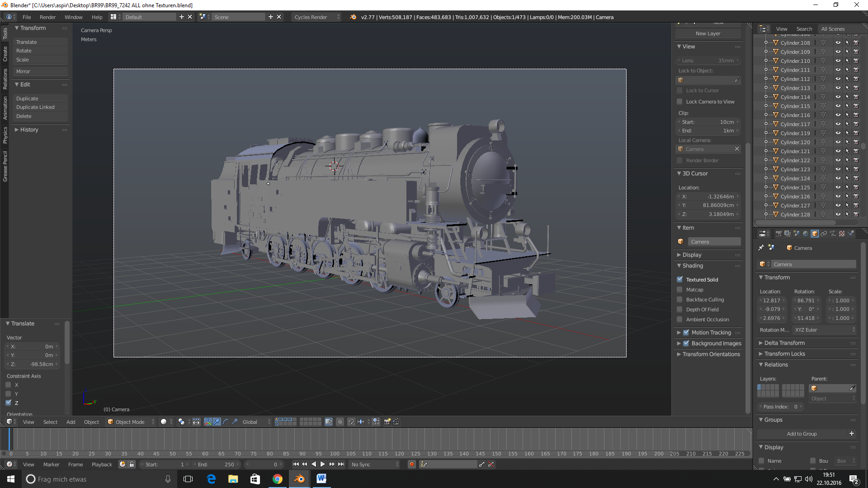The width and height of the screenshot is (868, 488).
Task: Open object constraints tab (chain icon)
Action: (824, 234)
